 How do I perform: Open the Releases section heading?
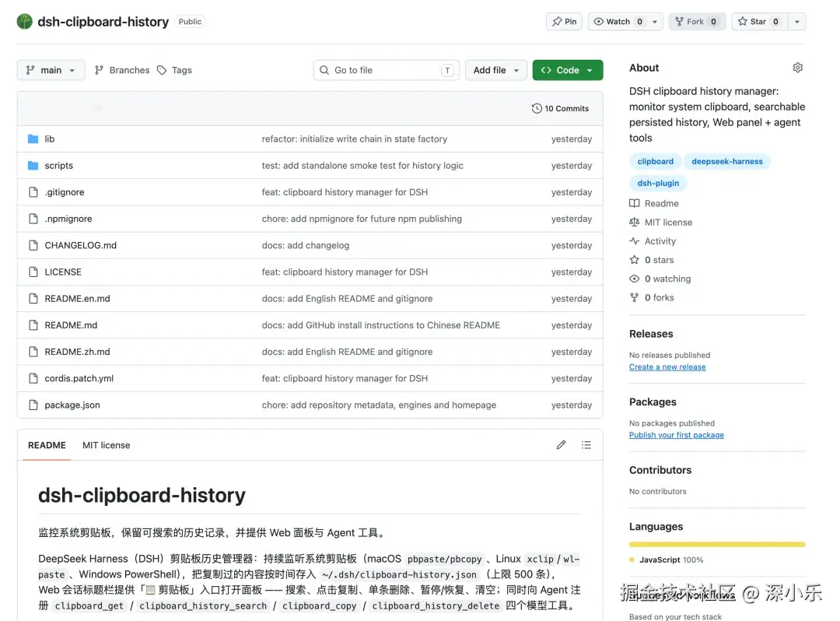(x=651, y=334)
